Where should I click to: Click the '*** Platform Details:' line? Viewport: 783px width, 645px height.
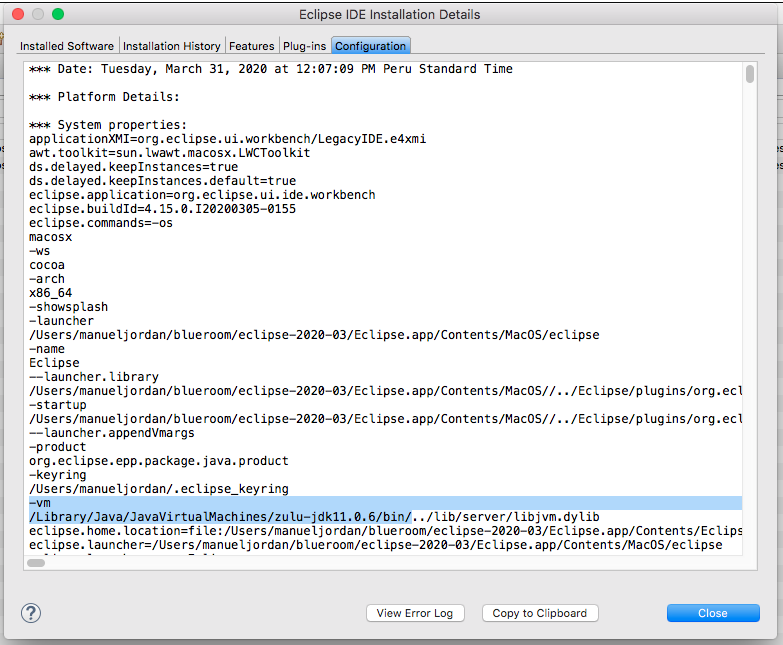104,97
